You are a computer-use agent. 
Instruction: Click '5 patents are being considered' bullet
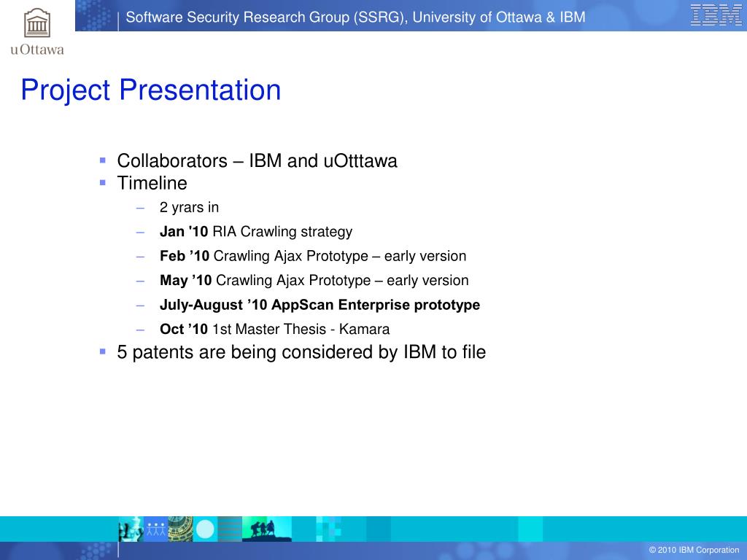tap(301, 352)
